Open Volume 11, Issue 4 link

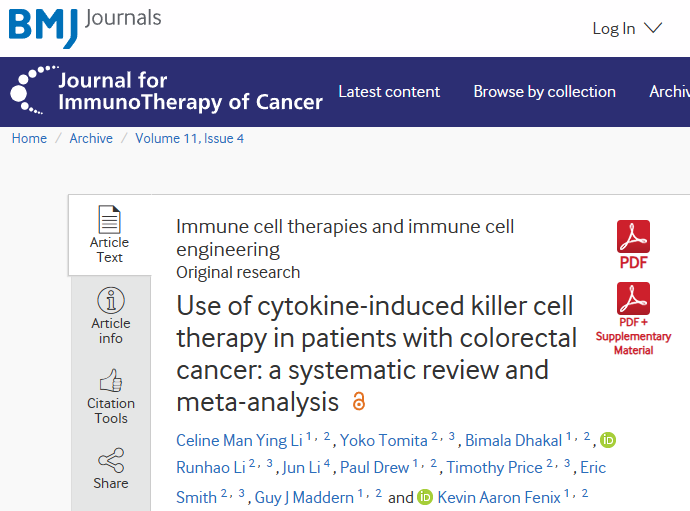point(189,138)
